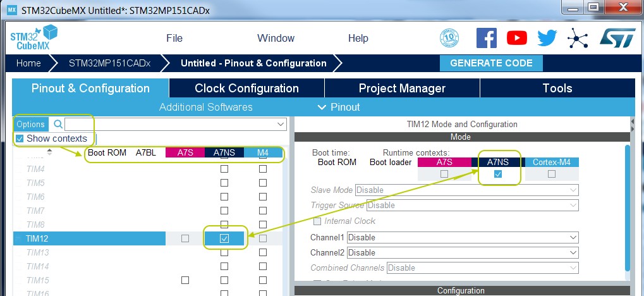Open the ST community network icon

(578, 38)
